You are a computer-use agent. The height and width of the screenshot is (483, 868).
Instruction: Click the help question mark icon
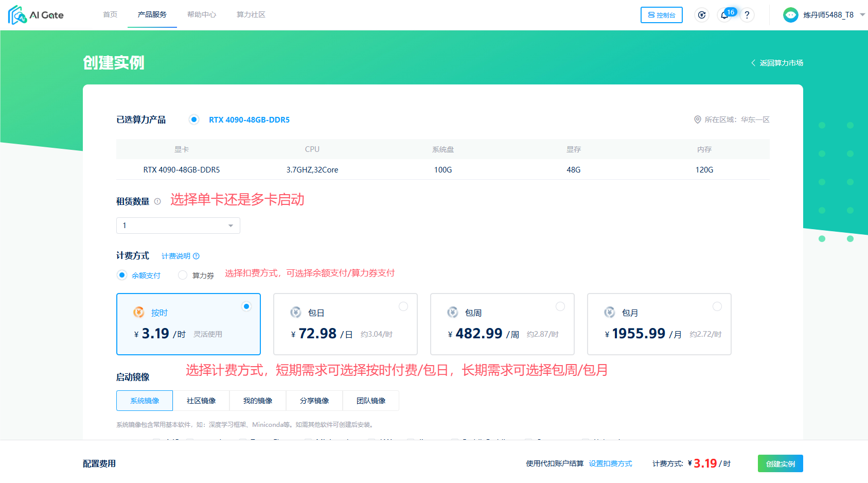[747, 15]
